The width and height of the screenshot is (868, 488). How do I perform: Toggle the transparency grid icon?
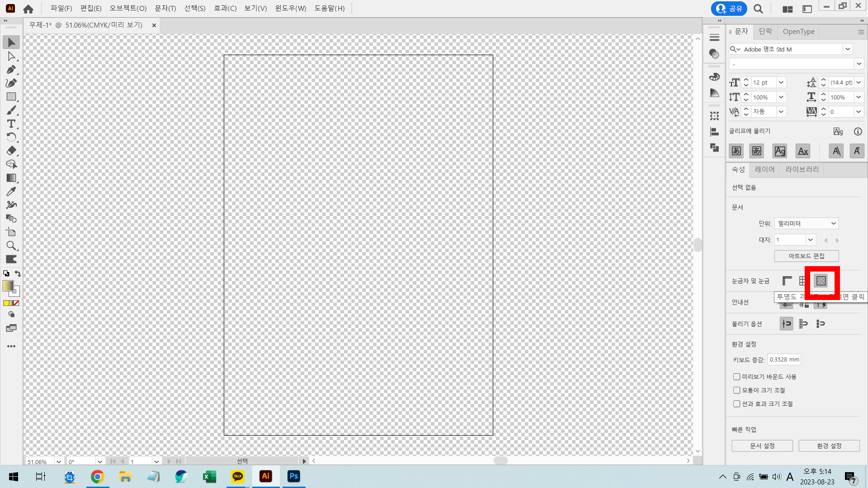(821, 281)
